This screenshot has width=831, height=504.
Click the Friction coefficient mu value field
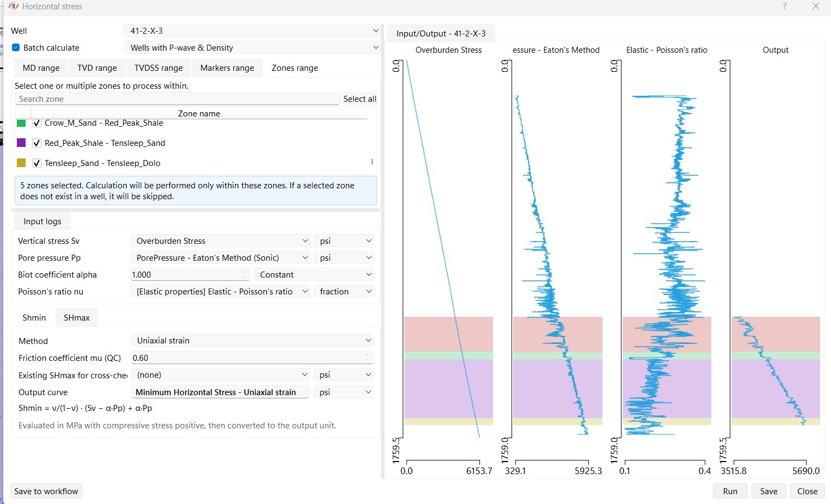[252, 358]
